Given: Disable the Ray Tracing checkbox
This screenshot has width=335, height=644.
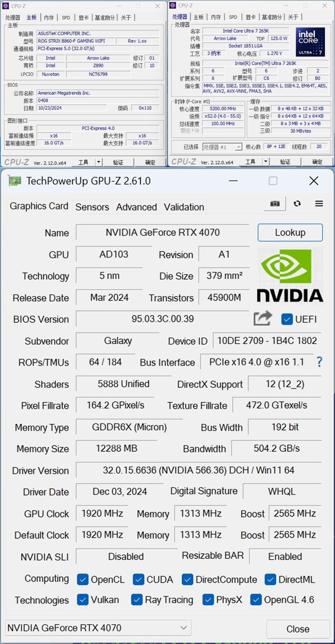Looking at the screenshot, I should (x=137, y=600).
